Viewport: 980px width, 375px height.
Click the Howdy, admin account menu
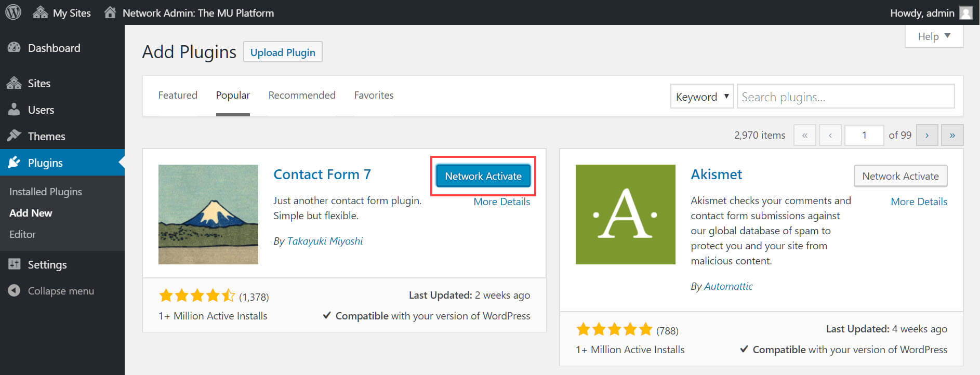pyautogui.click(x=931, y=13)
